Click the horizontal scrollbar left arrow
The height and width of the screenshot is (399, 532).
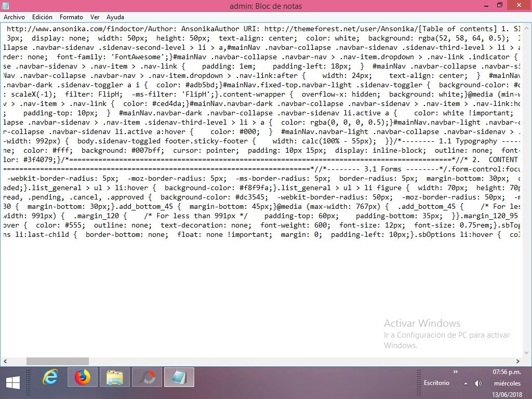pyautogui.click(x=5, y=362)
